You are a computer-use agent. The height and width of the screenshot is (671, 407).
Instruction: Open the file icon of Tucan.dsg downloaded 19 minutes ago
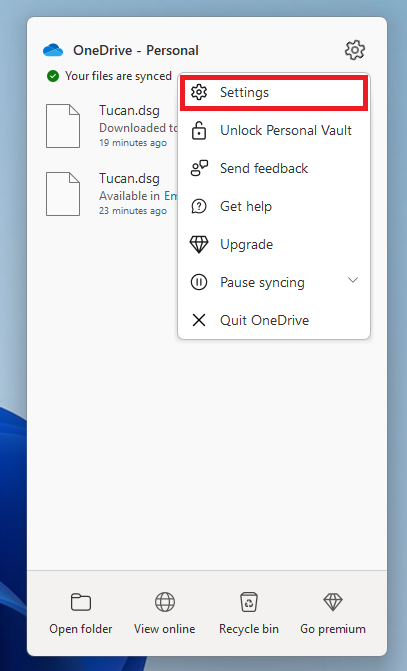pos(63,126)
